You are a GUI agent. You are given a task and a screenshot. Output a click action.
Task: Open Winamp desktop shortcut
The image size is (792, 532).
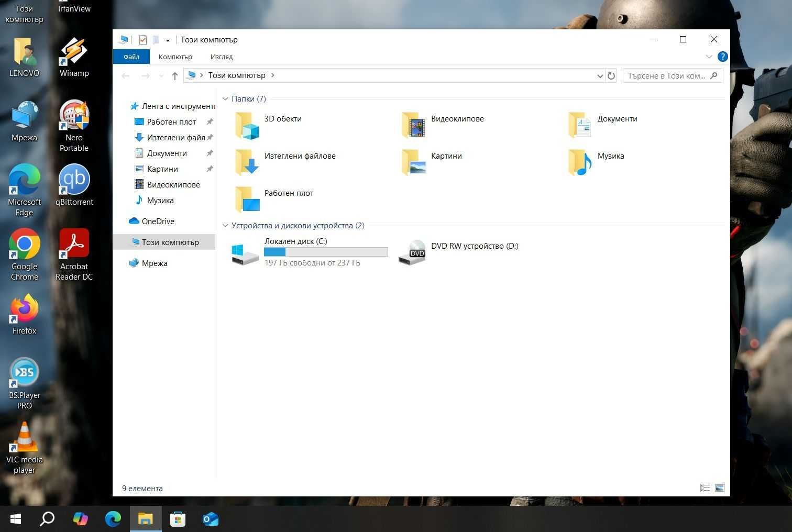(74, 57)
